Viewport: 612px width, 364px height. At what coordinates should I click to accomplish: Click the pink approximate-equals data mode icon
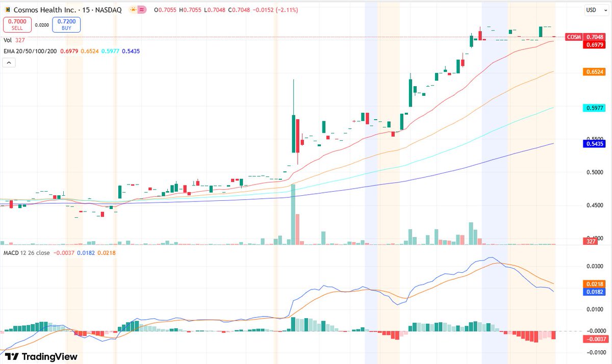[x=142, y=10]
